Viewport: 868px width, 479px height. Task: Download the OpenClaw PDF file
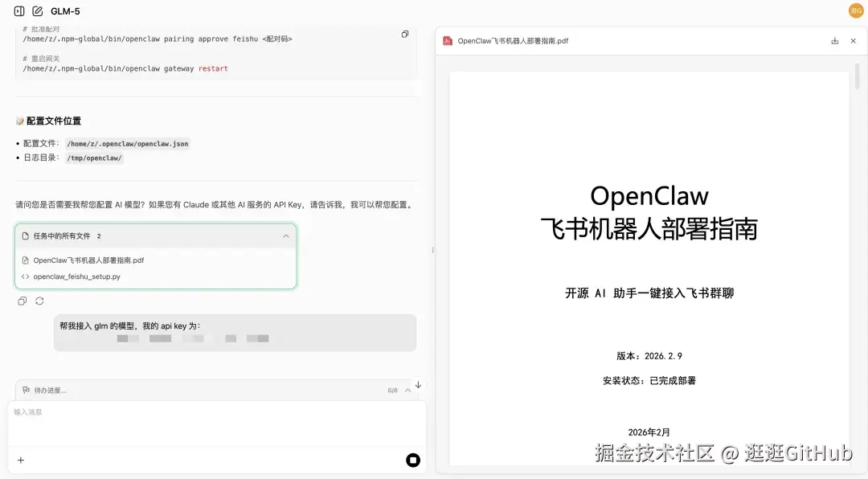coord(835,41)
